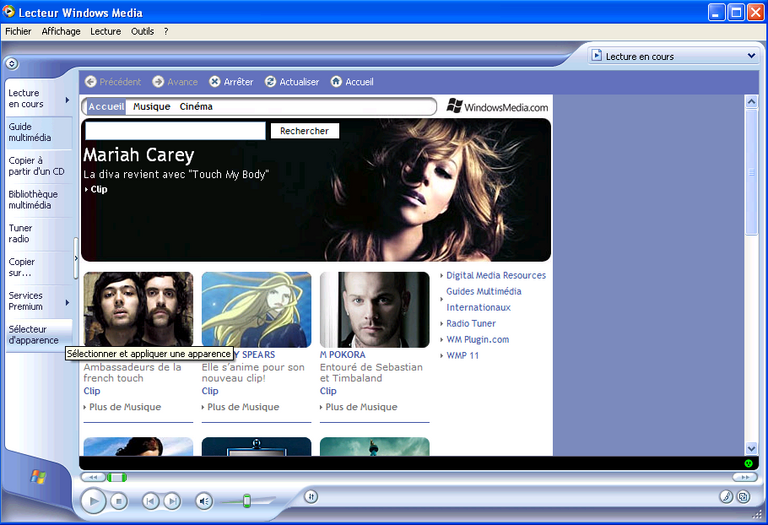The width and height of the screenshot is (768, 525).
Task: Open Tuner radio section
Action: [x=39, y=234]
